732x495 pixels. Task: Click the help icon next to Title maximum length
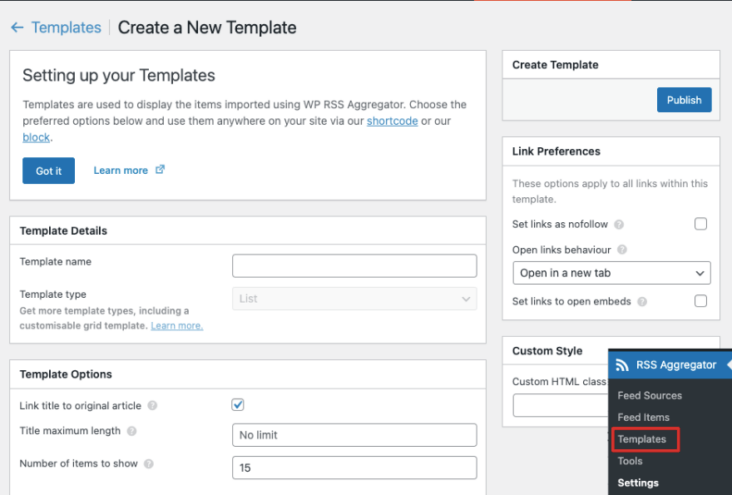click(132, 431)
